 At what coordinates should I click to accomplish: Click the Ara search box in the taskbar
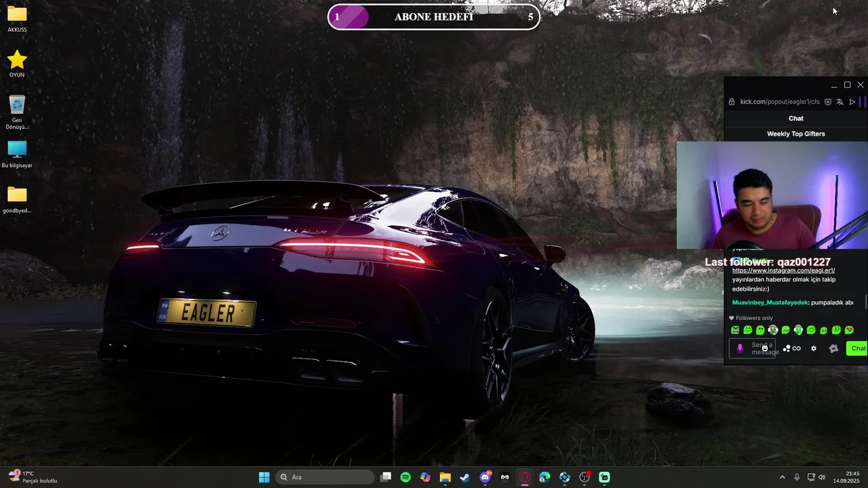(x=325, y=477)
